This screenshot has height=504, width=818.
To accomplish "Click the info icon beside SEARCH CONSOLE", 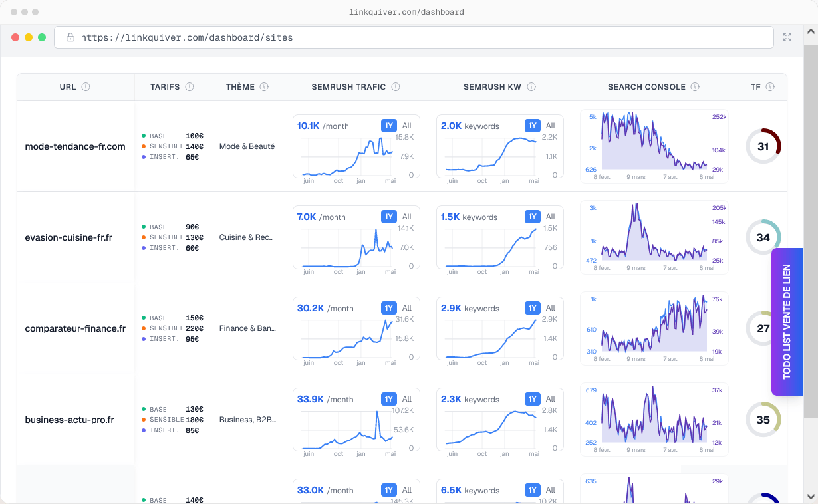I will pos(695,87).
